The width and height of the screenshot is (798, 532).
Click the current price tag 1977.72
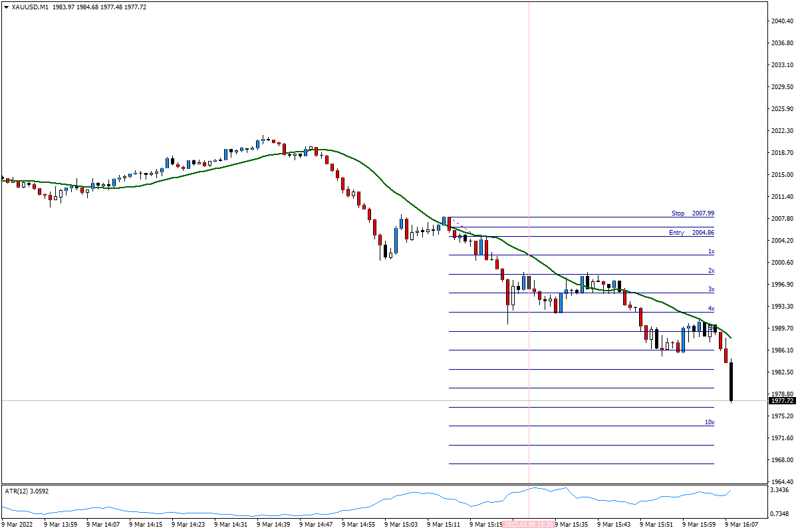coord(782,401)
